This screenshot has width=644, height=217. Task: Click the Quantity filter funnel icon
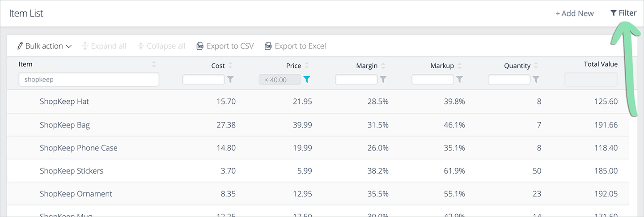coord(536,80)
